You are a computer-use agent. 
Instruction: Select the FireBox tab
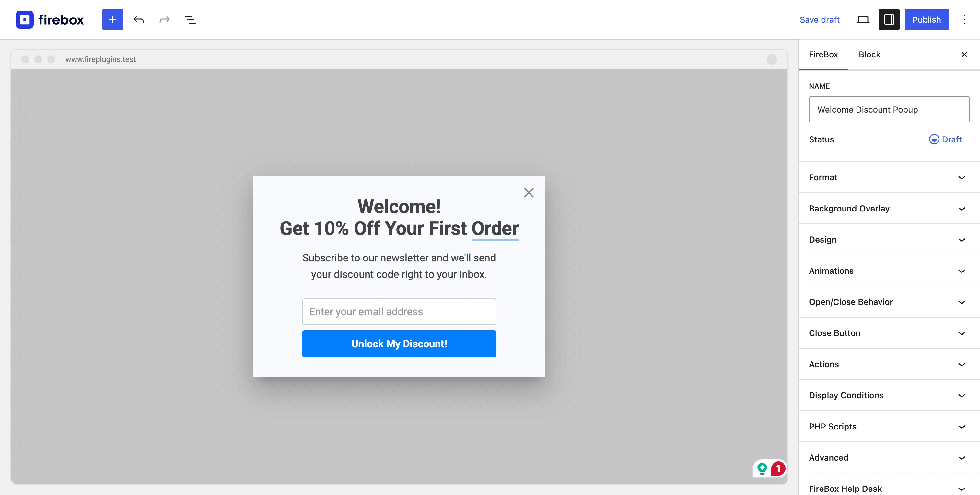(x=823, y=54)
